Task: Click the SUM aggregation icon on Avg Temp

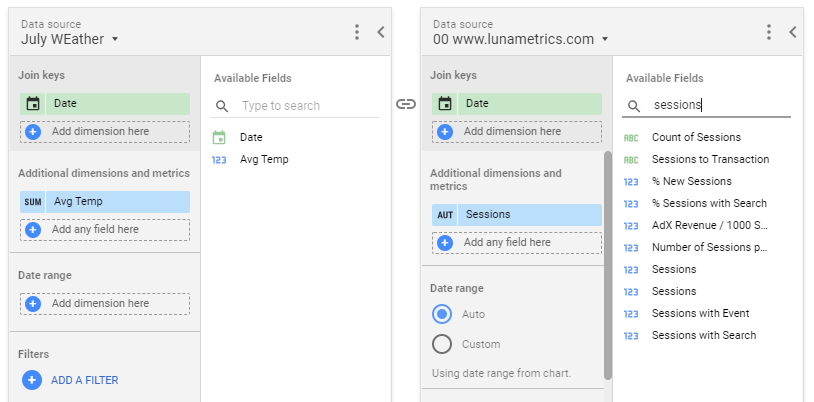Action: coord(33,202)
